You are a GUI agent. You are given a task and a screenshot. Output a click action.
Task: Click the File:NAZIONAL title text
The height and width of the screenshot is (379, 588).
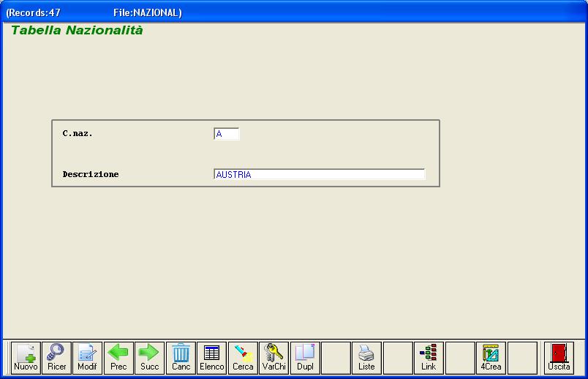[148, 12]
